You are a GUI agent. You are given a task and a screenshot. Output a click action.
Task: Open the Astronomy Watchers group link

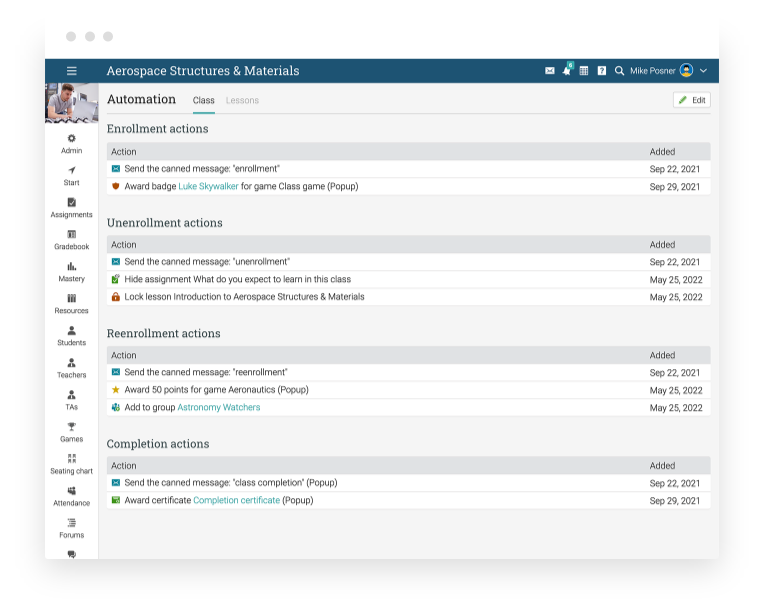pyautogui.click(x=219, y=407)
